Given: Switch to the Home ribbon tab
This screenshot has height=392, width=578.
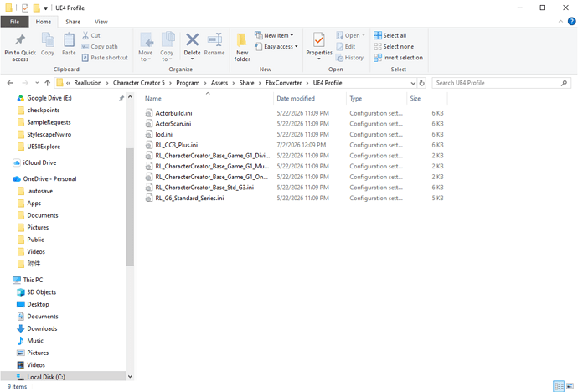Looking at the screenshot, I should [x=44, y=22].
